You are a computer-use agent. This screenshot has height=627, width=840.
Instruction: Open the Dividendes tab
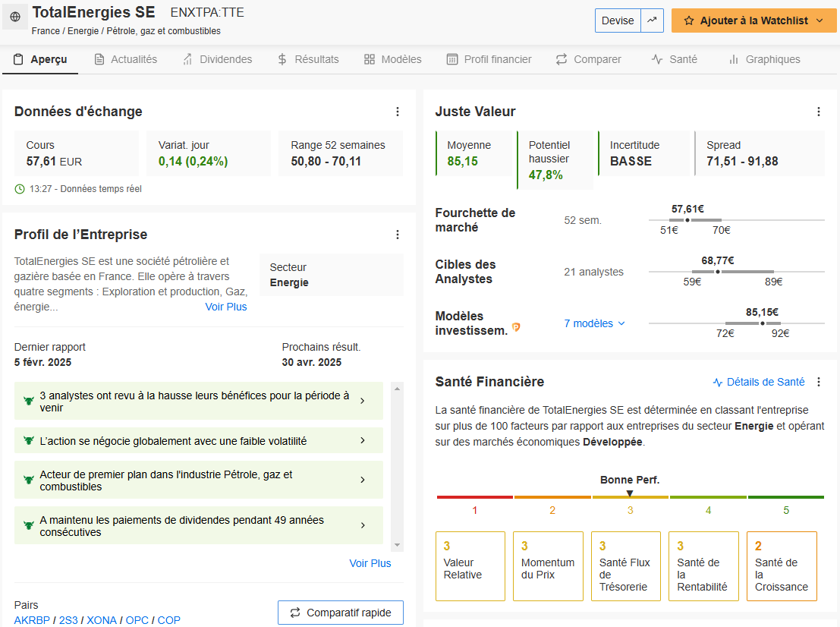218,59
